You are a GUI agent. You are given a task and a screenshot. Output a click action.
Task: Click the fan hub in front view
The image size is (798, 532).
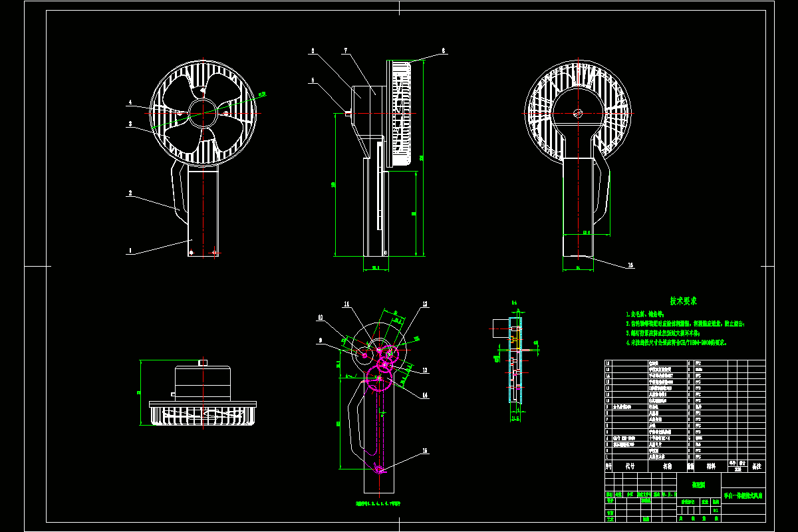(202, 113)
